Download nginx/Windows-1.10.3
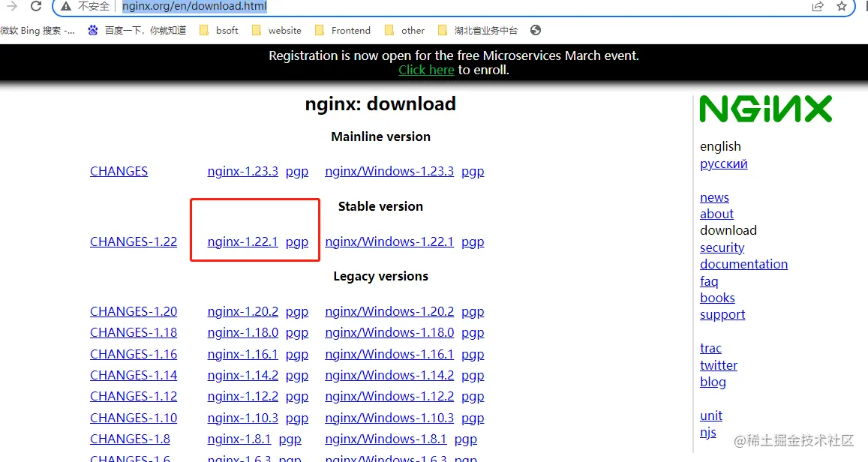Viewport: 868px width, 462px height. click(x=389, y=418)
